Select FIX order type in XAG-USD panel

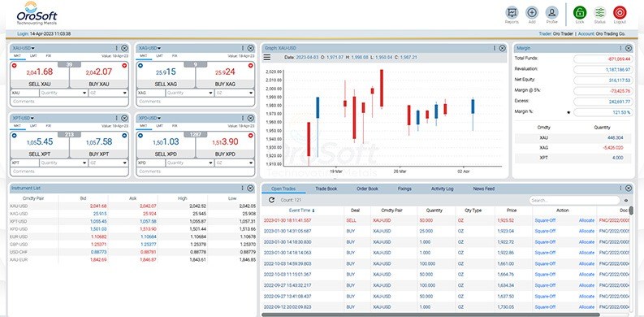coord(175,55)
